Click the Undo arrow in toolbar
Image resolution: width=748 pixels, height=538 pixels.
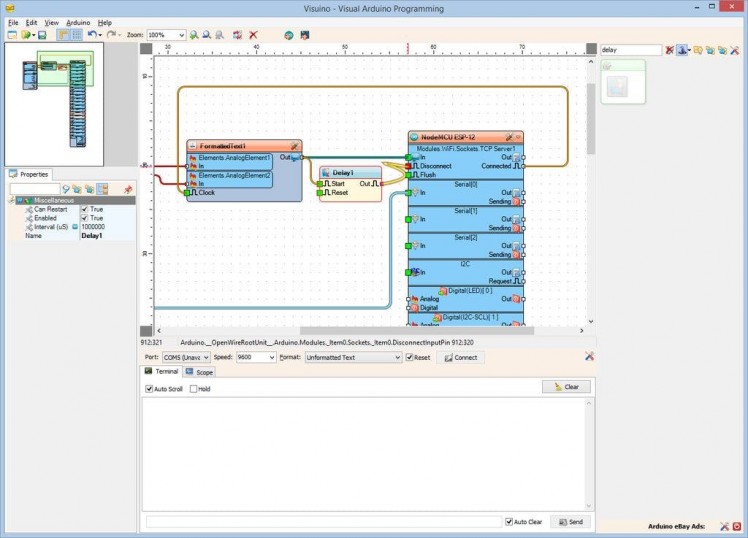pos(92,35)
